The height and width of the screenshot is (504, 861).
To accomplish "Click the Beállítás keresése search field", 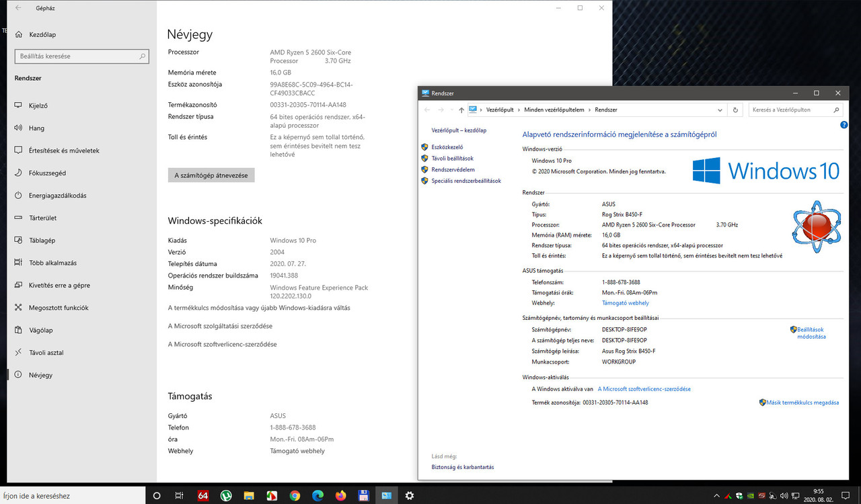I will [x=81, y=56].
